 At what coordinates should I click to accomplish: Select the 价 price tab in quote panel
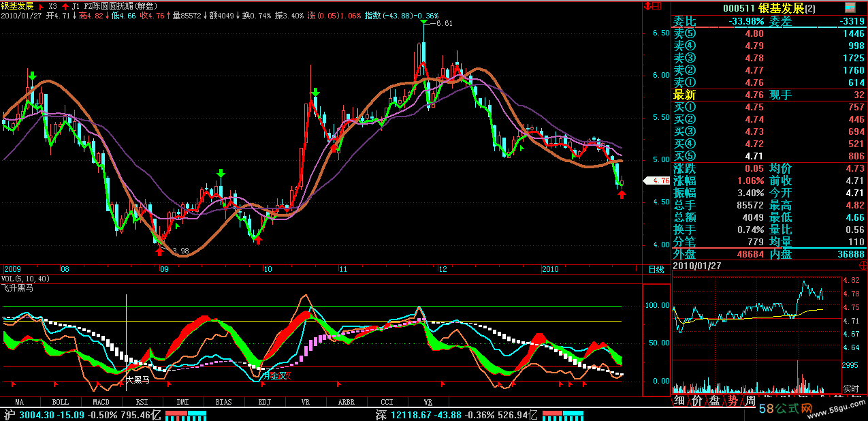(x=697, y=401)
